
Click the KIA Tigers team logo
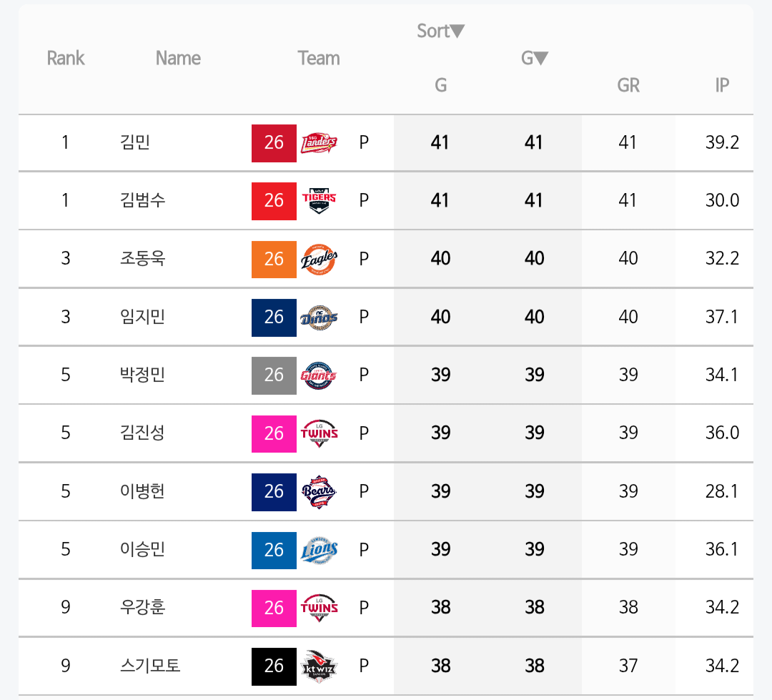319,201
